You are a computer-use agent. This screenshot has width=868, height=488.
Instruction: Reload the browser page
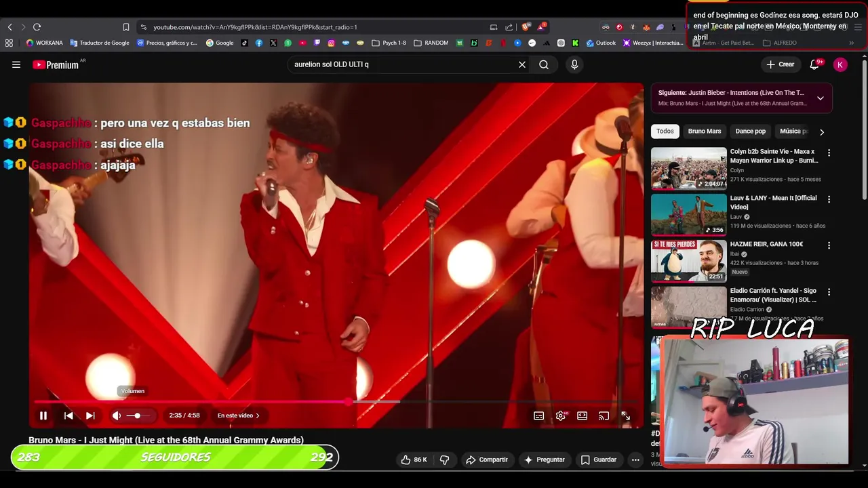click(x=37, y=27)
